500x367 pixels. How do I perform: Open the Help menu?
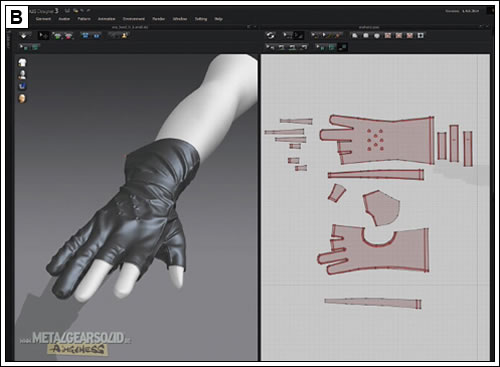pyautogui.click(x=218, y=19)
